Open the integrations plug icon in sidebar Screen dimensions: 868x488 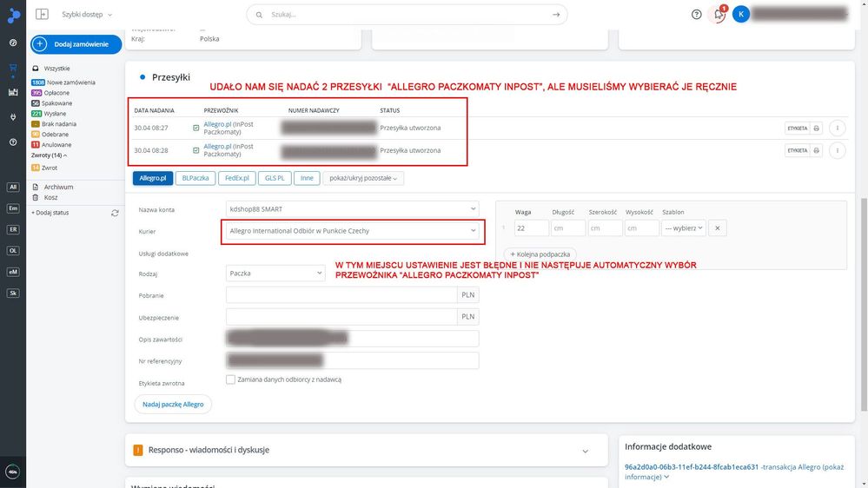coord(13,116)
